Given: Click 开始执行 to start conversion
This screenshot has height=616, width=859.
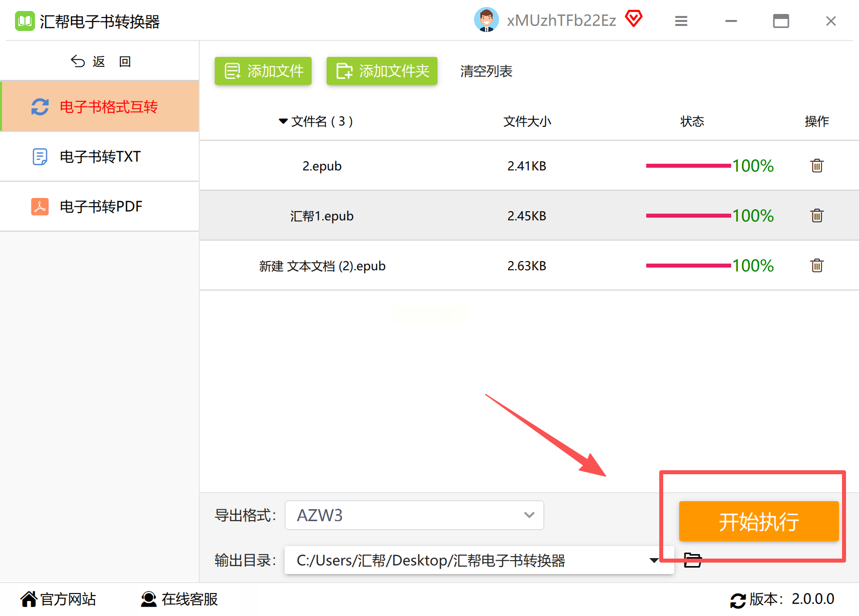Looking at the screenshot, I should (759, 521).
